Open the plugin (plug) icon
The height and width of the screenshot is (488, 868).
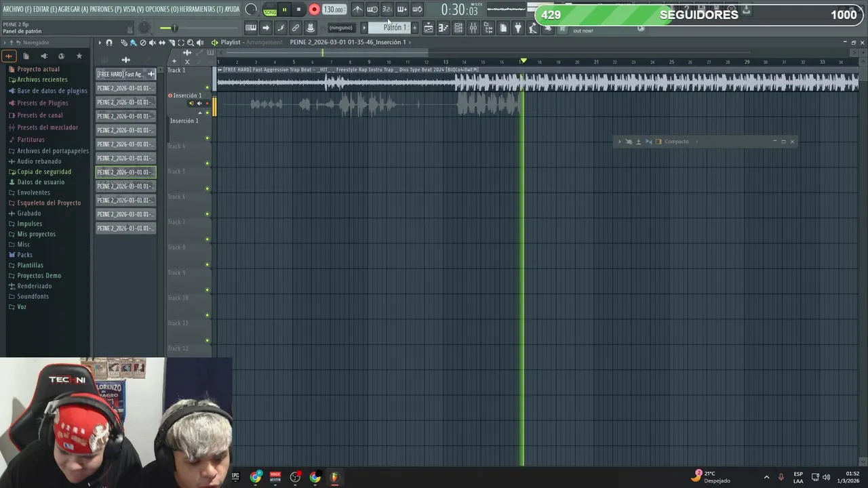[518, 28]
